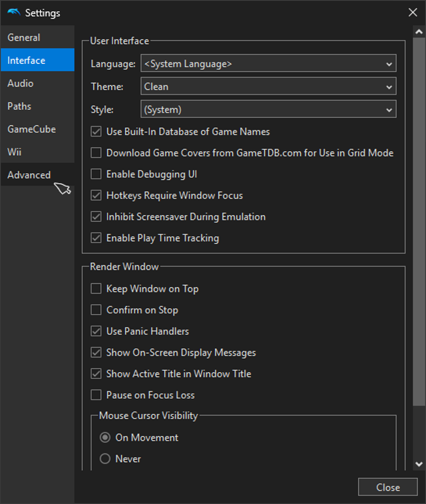Click the scrollbar down arrow
The height and width of the screenshot is (504, 426).
pyautogui.click(x=419, y=464)
